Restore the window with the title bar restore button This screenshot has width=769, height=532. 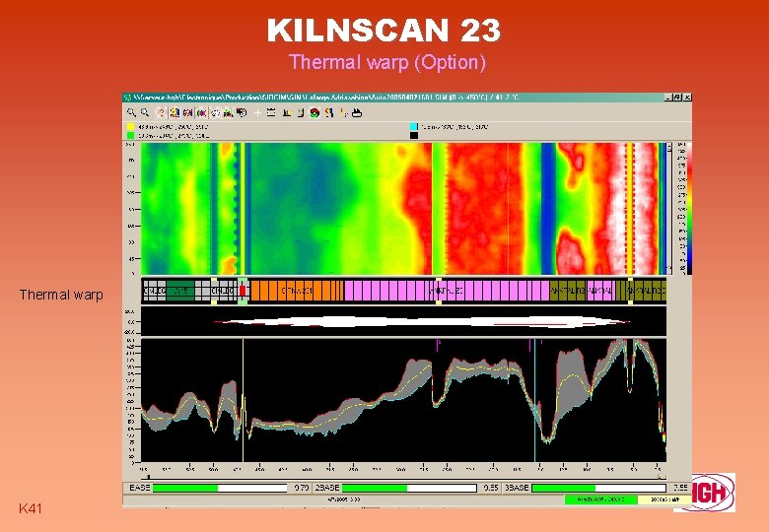[x=677, y=98]
